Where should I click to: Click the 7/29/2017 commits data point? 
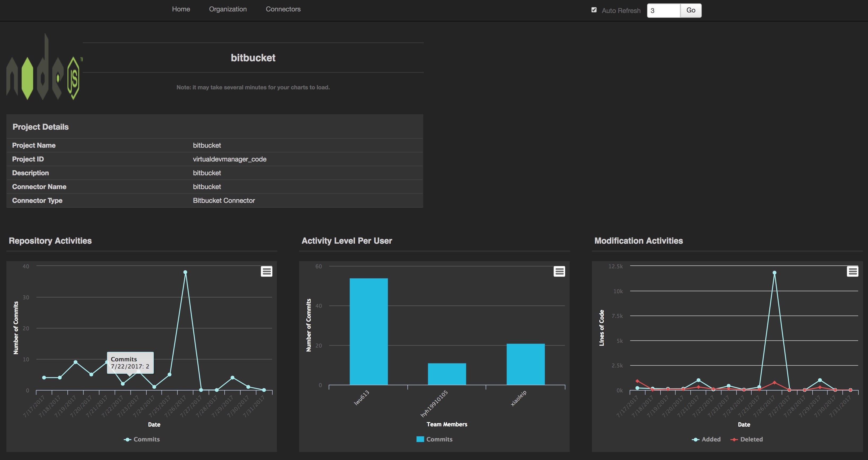[233, 378]
